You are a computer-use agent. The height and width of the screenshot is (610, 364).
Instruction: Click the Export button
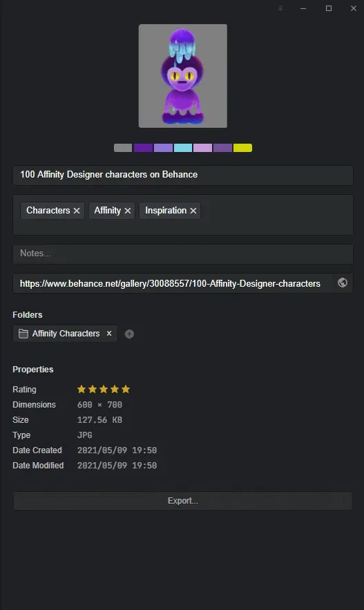point(183,501)
